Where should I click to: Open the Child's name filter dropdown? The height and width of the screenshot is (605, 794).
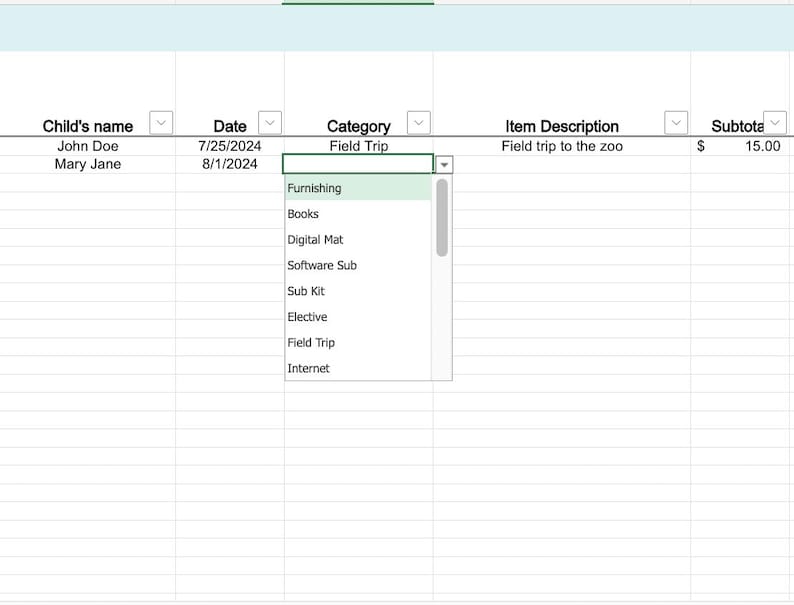pos(161,123)
